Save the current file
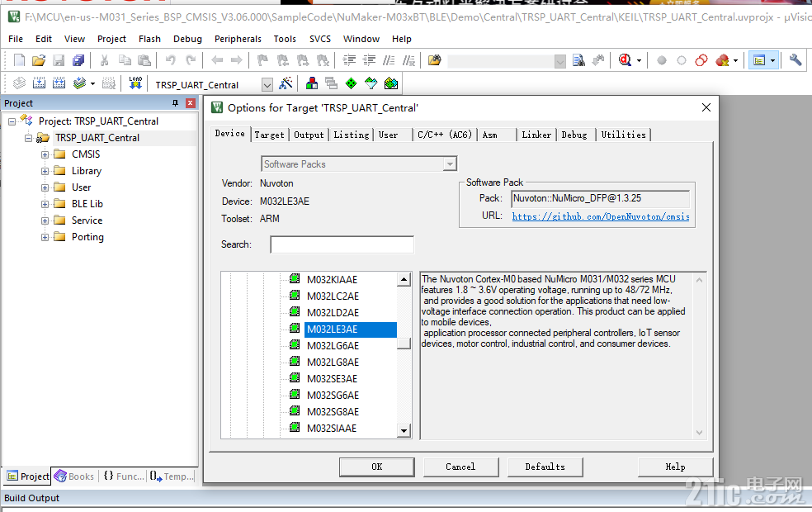 tap(59, 60)
